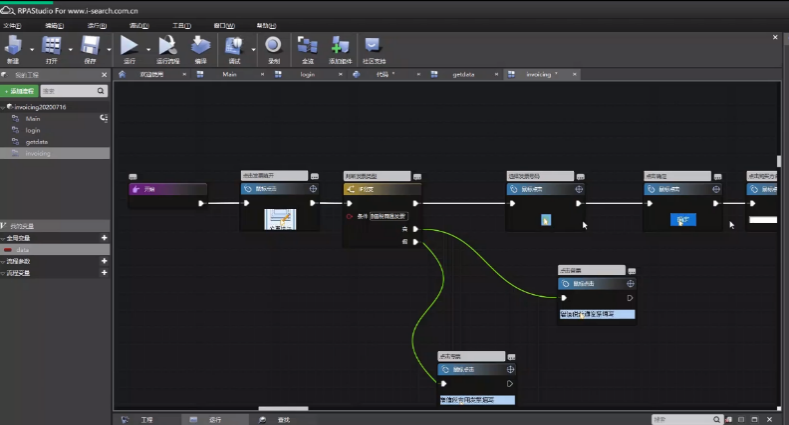
Task: Click the Run Process (运行流程) icon
Action: 167,46
